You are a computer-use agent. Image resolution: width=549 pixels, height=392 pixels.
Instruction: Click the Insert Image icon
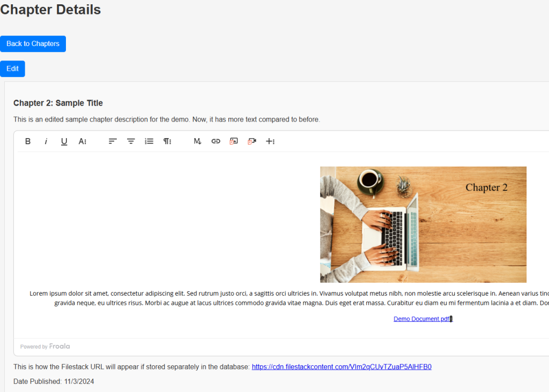(234, 141)
